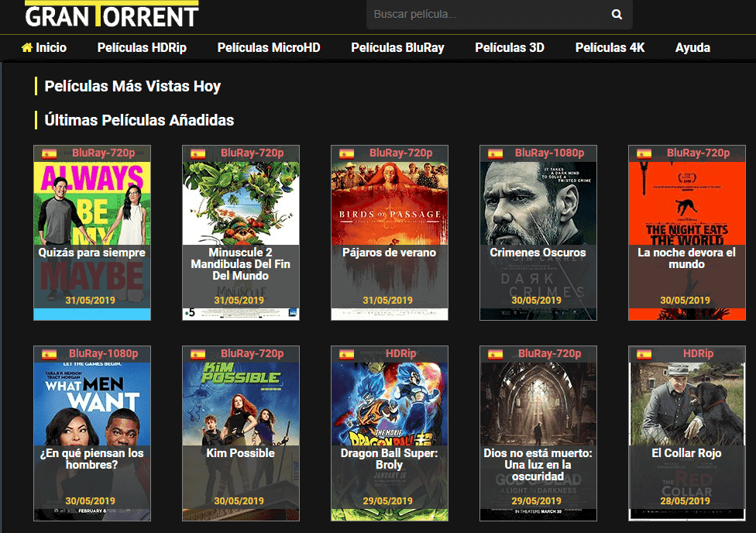The height and width of the screenshot is (533, 756).
Task: Click La noche devora el mundo title
Action: 686,258
